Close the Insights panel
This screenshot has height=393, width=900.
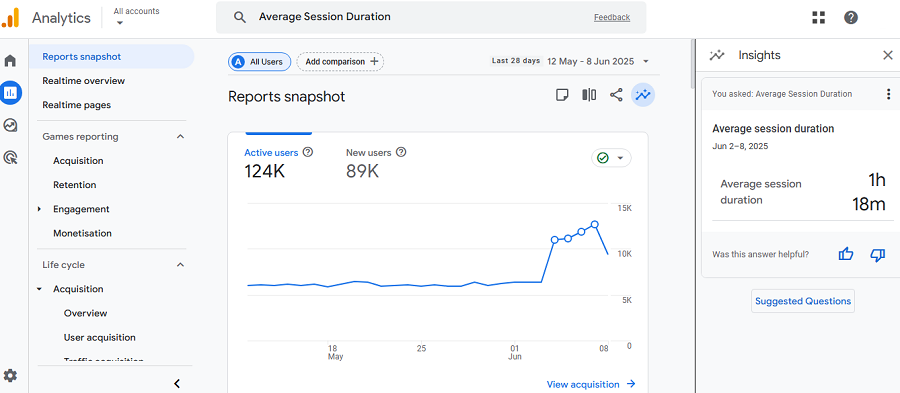pos(887,55)
